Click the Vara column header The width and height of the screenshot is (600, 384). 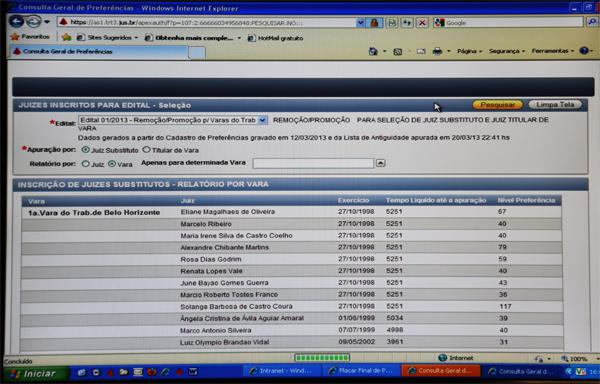pos(37,201)
